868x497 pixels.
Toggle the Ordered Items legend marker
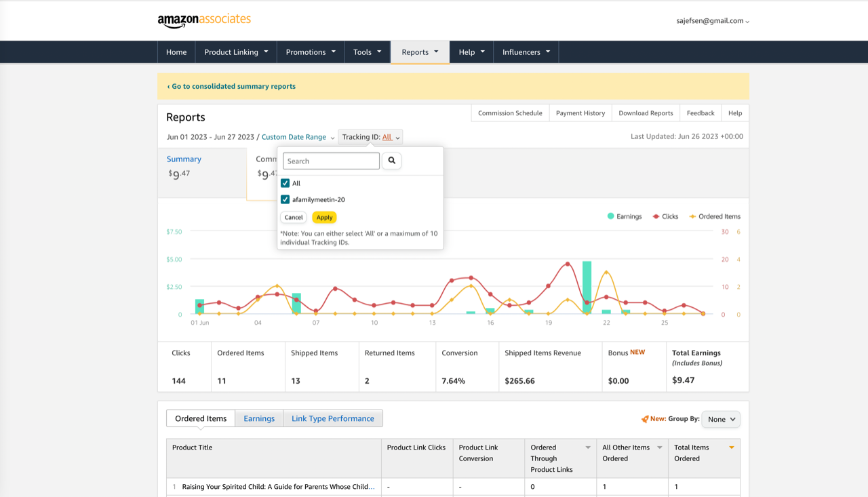click(x=692, y=216)
